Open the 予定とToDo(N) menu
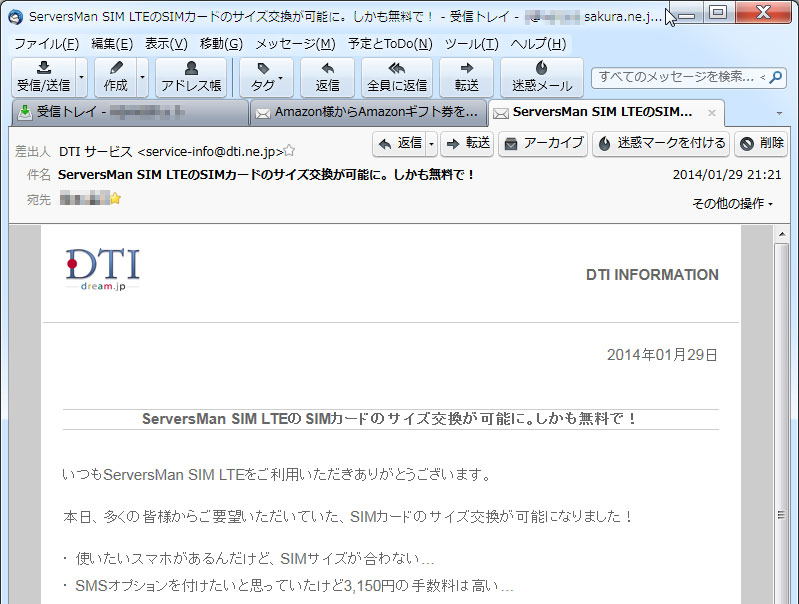 (x=390, y=44)
